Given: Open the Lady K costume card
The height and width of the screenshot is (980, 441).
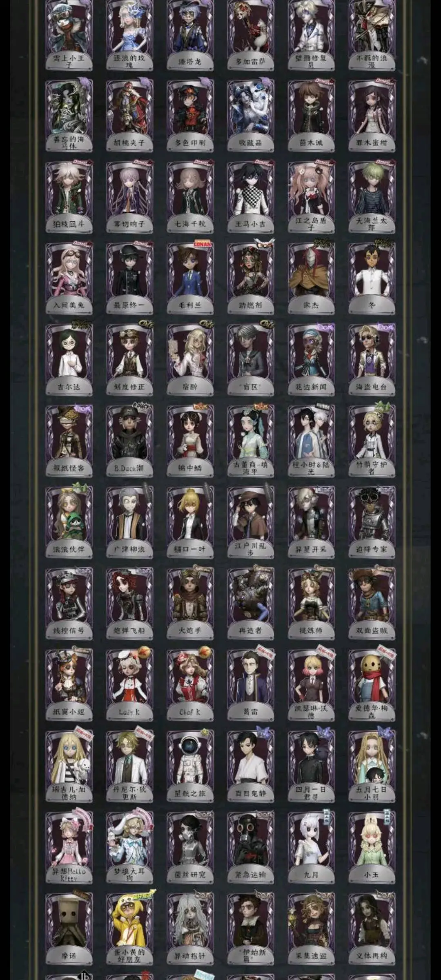Looking at the screenshot, I should tap(129, 685).
